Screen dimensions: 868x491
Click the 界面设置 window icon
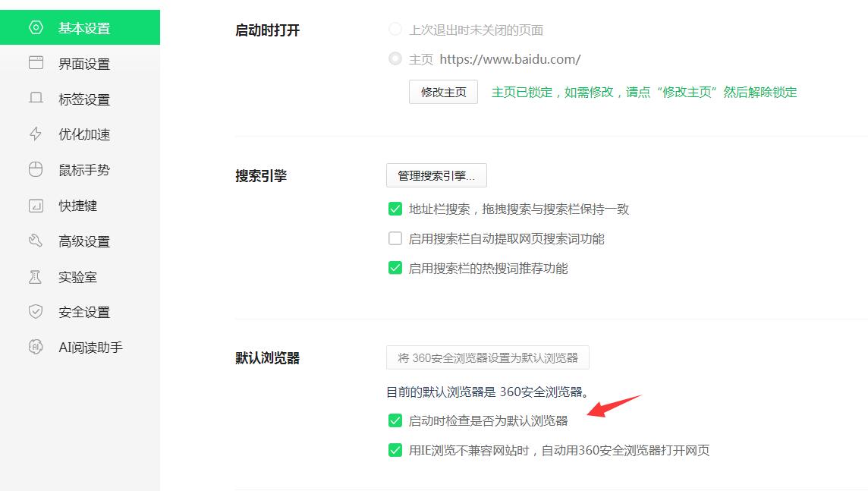point(36,62)
